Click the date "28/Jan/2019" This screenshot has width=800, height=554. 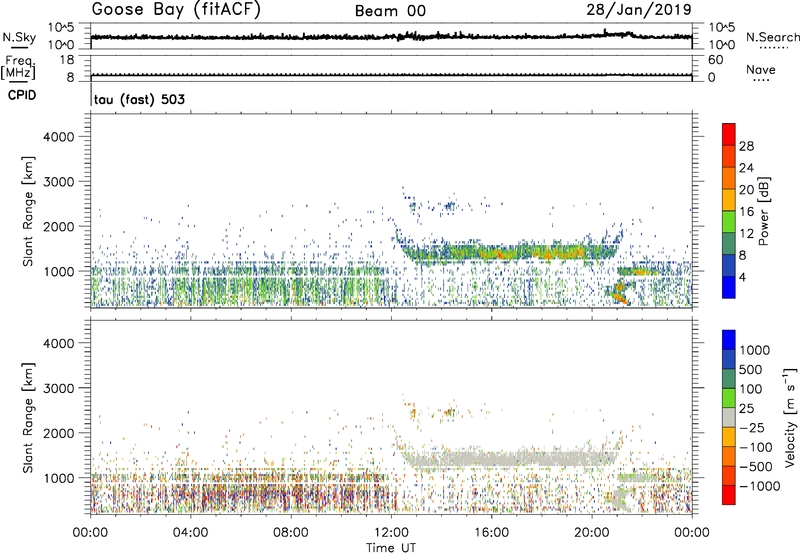click(639, 9)
